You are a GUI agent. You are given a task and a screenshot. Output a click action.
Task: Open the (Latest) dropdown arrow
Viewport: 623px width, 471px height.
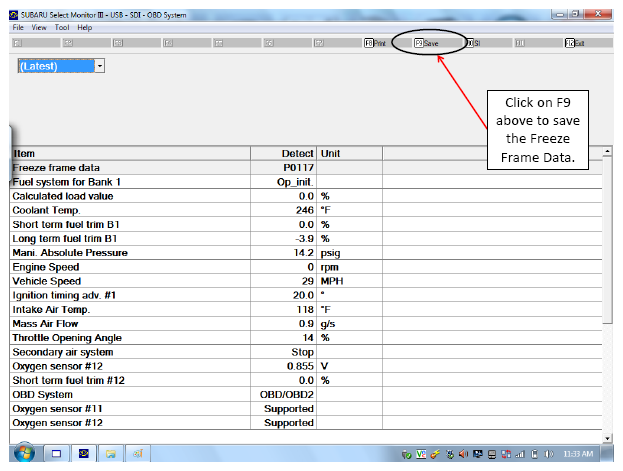(100, 66)
